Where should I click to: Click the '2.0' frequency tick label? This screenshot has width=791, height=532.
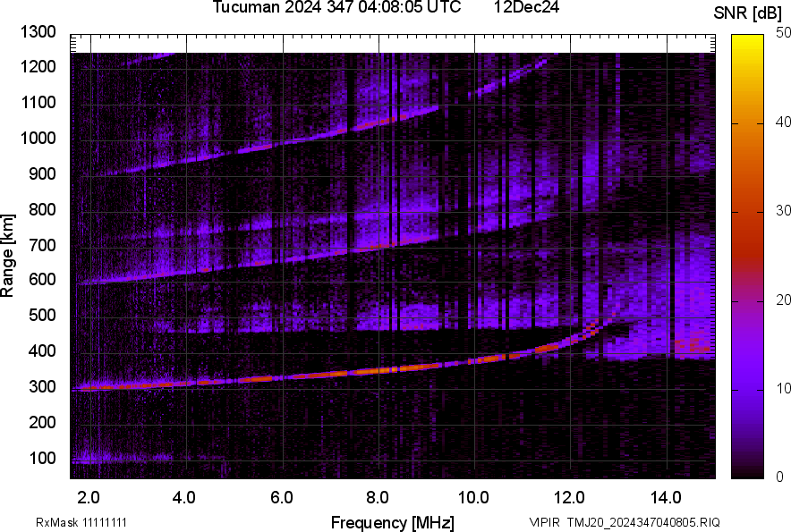point(89,496)
